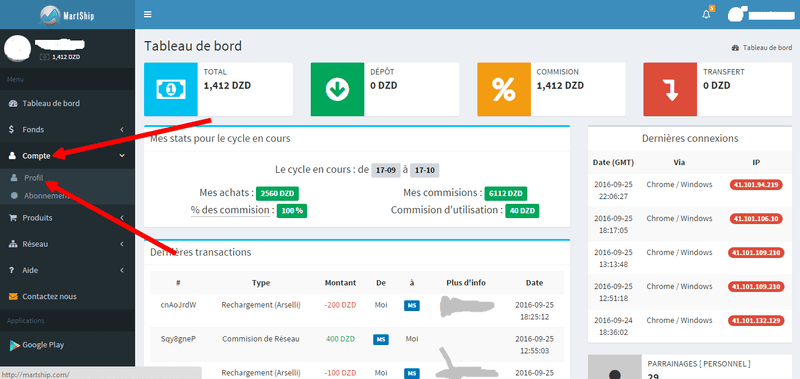
Task: Click the blue Total money icon
Action: pyautogui.click(x=170, y=89)
